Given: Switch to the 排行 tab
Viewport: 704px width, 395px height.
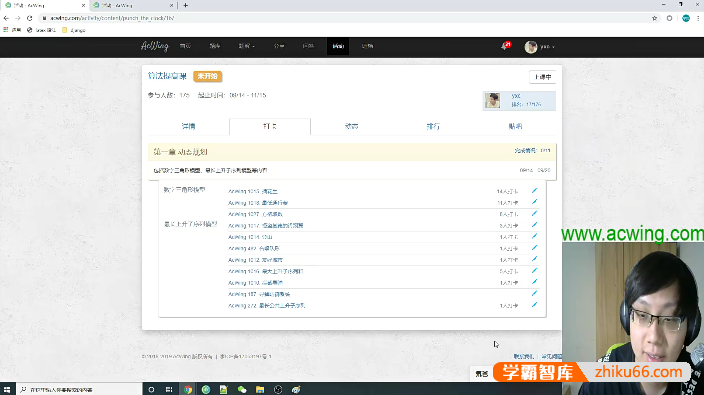Looking at the screenshot, I should [x=433, y=126].
